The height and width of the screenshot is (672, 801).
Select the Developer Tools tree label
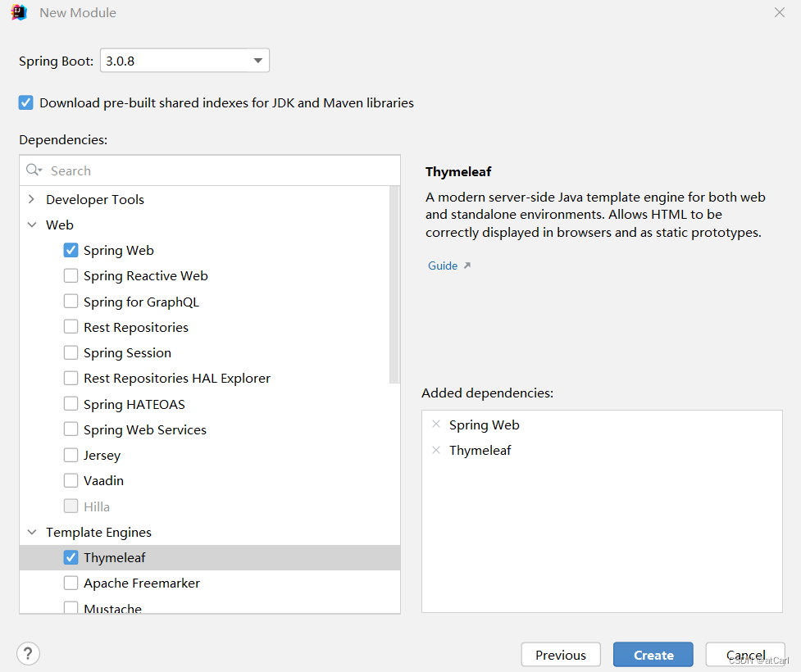point(95,200)
